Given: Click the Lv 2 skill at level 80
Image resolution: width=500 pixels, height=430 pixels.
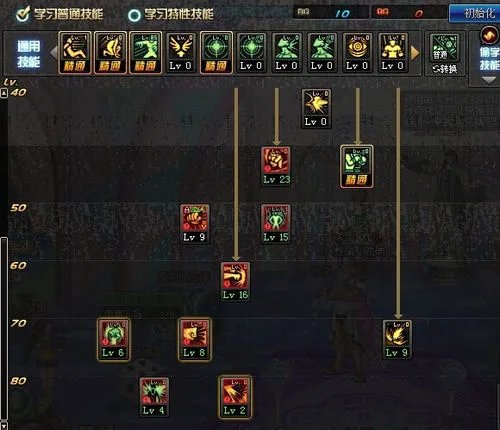Looking at the screenshot, I should point(235,397).
